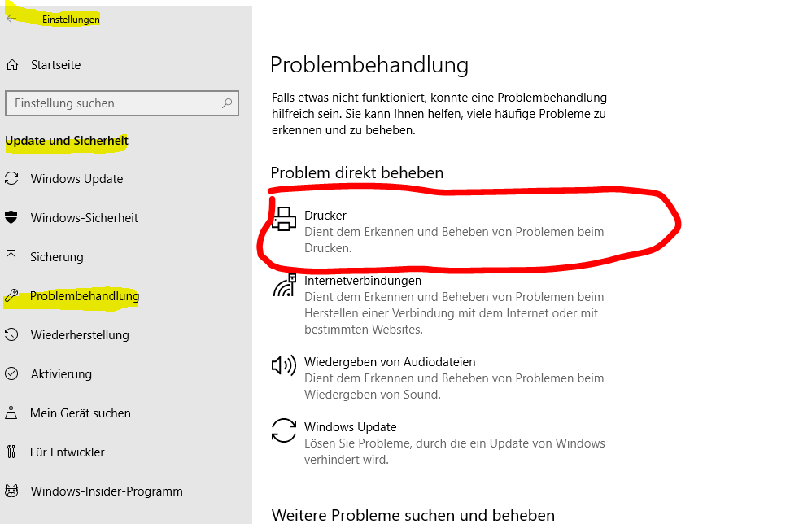Open Windows Update in sidebar
The height and width of the screenshot is (524, 812).
(x=76, y=179)
